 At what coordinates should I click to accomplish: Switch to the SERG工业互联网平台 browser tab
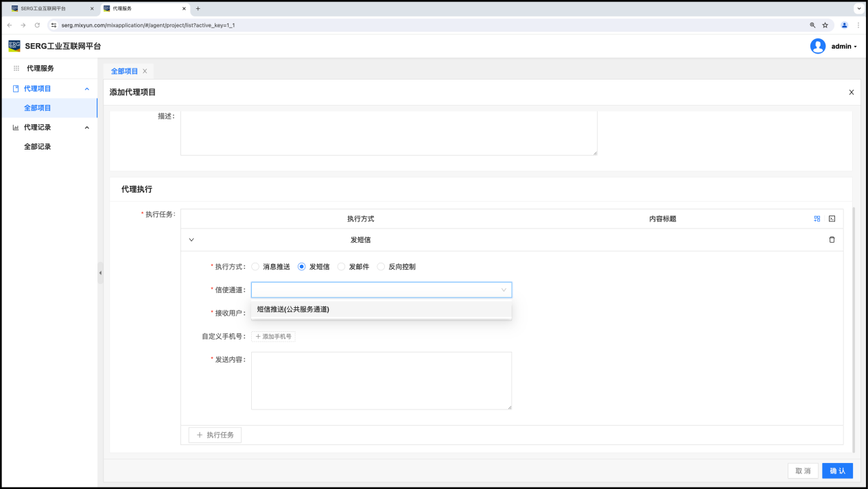[48, 8]
